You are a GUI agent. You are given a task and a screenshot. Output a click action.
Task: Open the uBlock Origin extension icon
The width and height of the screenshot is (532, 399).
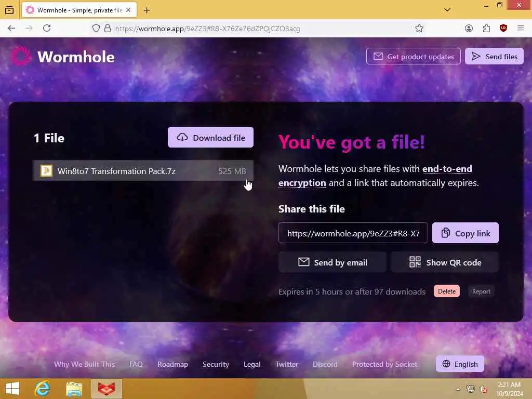pyautogui.click(x=503, y=28)
